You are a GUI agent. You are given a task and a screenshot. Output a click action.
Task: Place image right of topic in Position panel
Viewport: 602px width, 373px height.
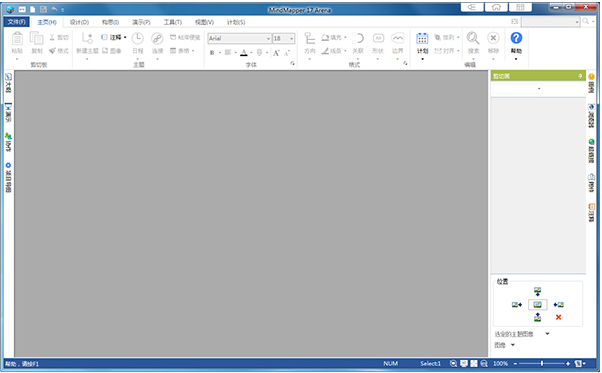pyautogui.click(x=558, y=305)
